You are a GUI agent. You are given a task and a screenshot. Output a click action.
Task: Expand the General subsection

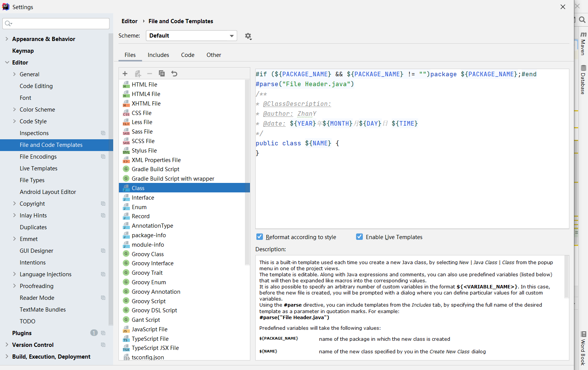(14, 74)
